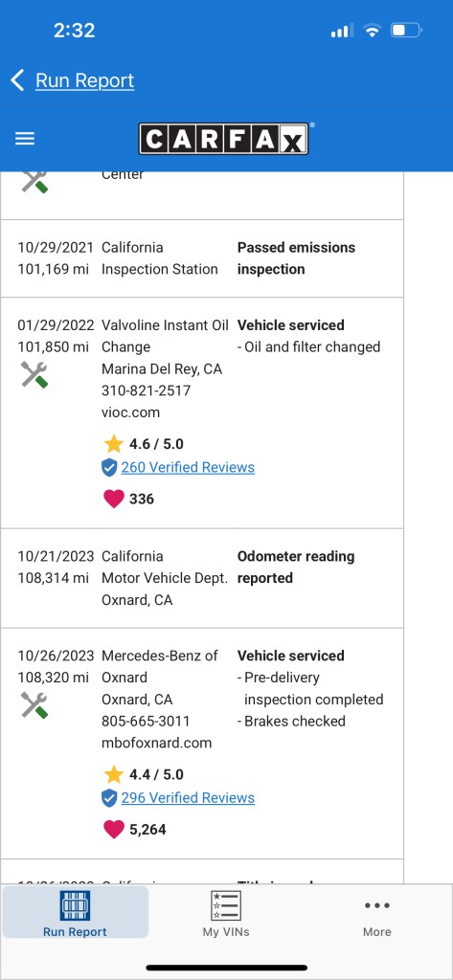Tap the wrench icon in the partially visible top row

[34, 181]
